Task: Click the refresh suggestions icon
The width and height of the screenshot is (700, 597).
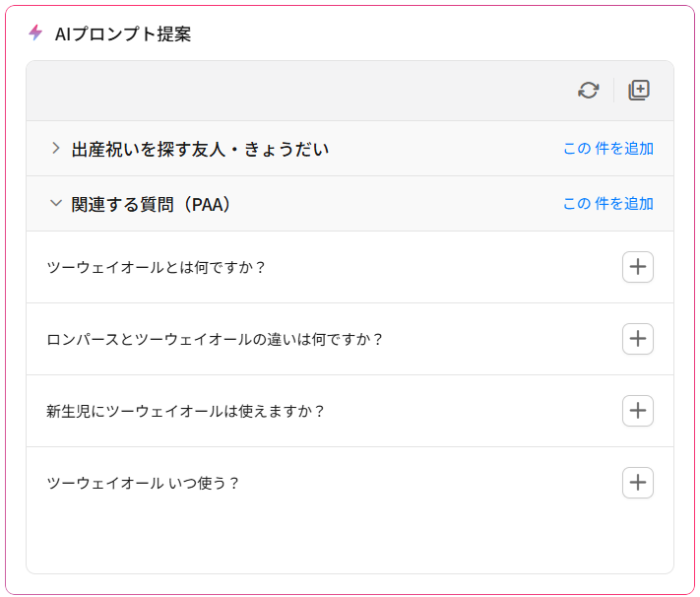Action: pyautogui.click(x=589, y=91)
